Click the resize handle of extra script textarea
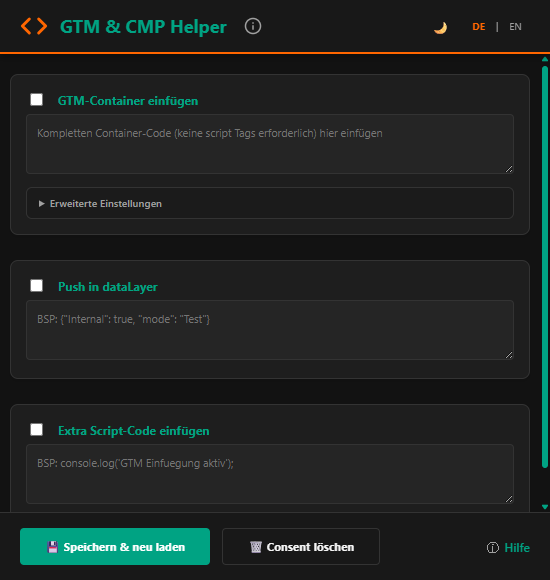The height and width of the screenshot is (580, 550). pos(509,499)
